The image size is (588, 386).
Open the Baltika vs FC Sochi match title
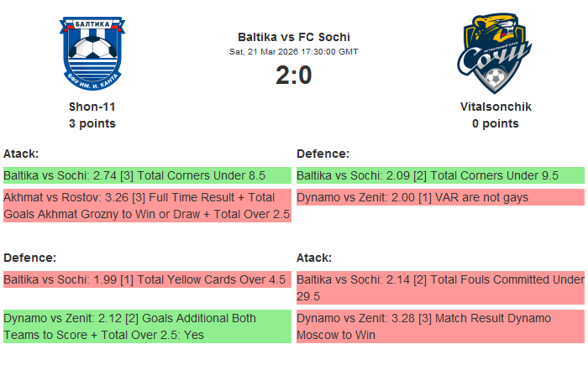click(294, 37)
